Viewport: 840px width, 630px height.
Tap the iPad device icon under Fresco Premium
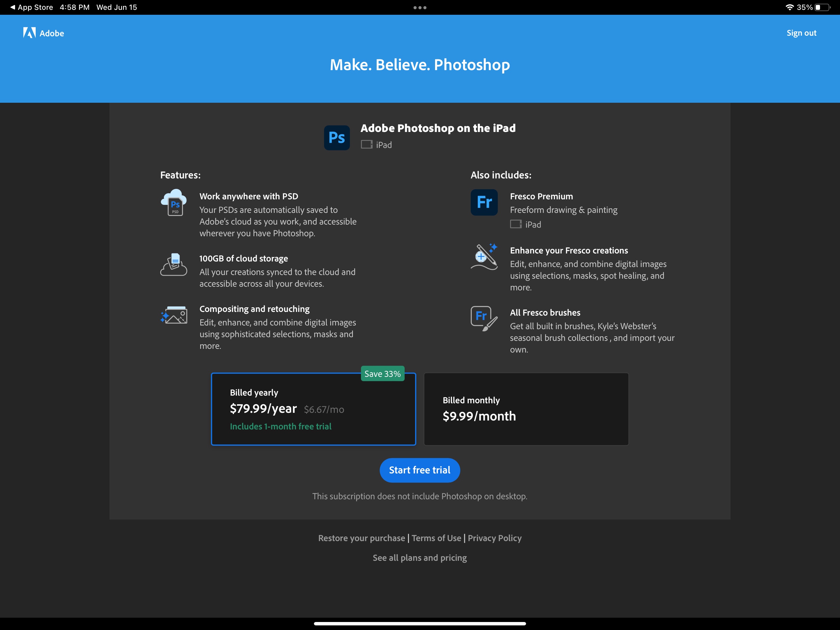point(515,224)
